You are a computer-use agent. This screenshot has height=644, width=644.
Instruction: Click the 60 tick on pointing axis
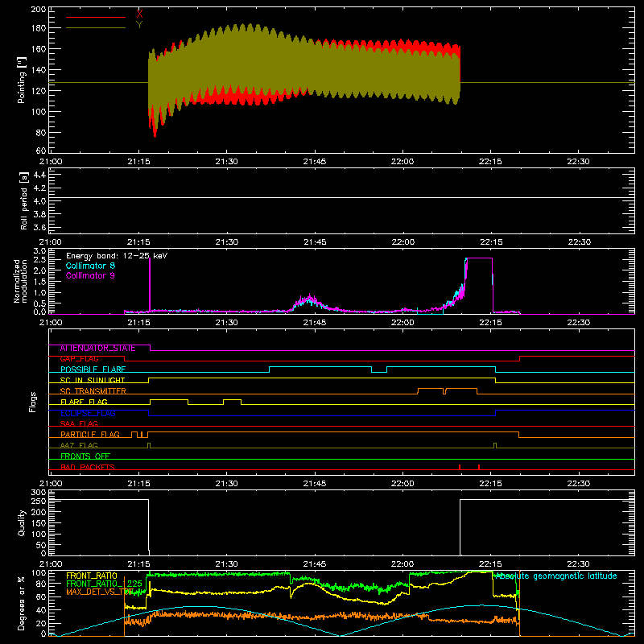[x=41, y=151]
